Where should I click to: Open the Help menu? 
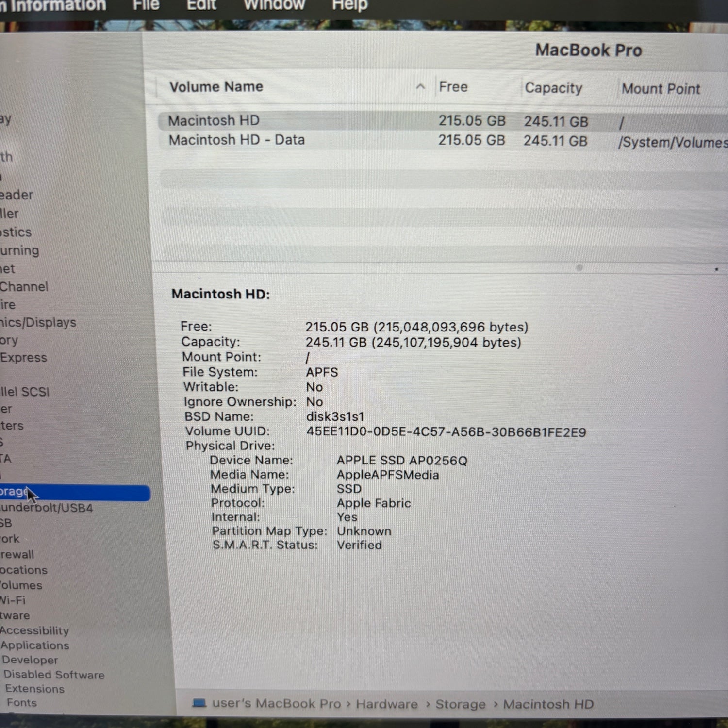(349, 5)
